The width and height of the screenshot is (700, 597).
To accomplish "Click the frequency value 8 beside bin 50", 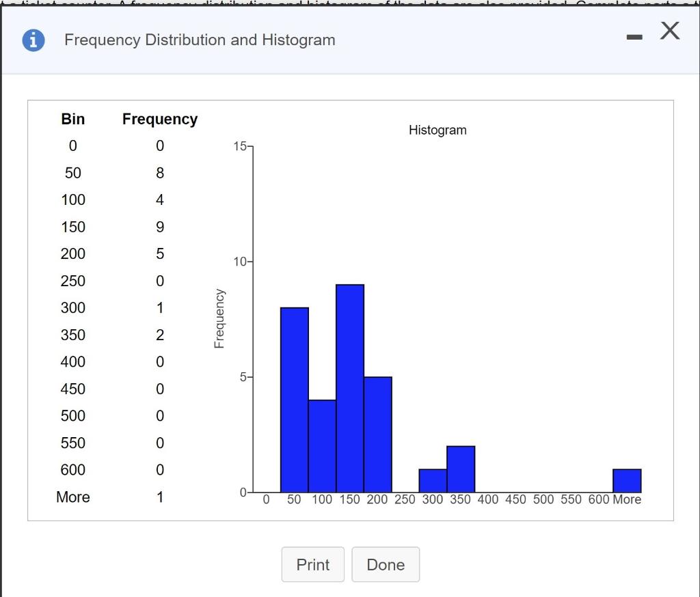I will pyautogui.click(x=159, y=173).
